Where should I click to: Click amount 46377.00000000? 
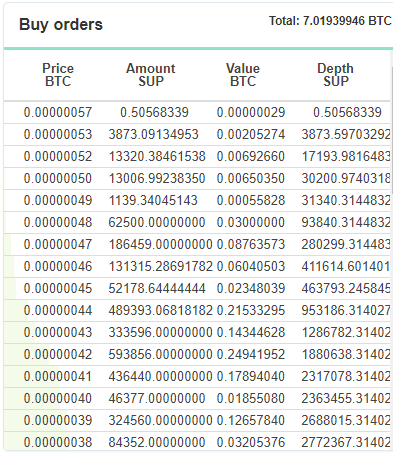157,398
